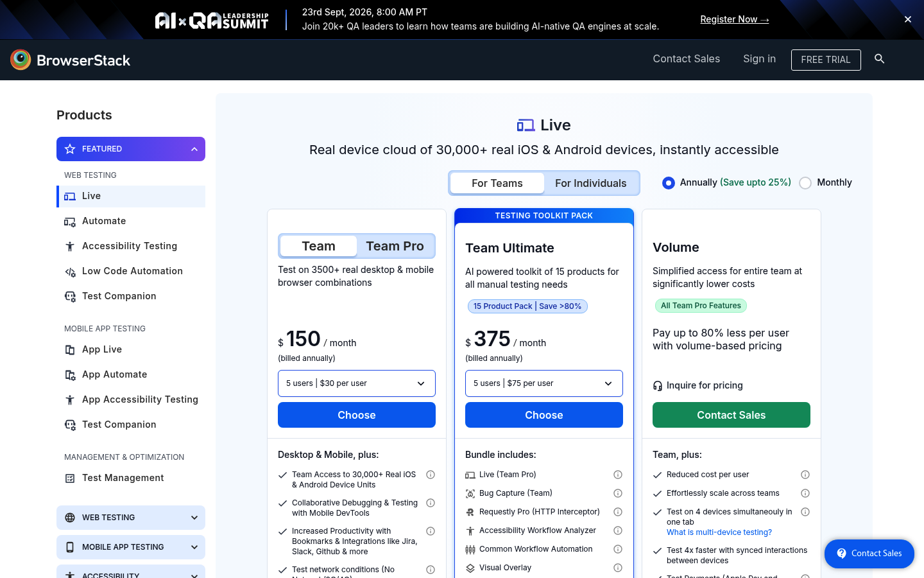This screenshot has height=578, width=924.
Task: Click info icon beside Requestly Pro
Action: (x=618, y=512)
